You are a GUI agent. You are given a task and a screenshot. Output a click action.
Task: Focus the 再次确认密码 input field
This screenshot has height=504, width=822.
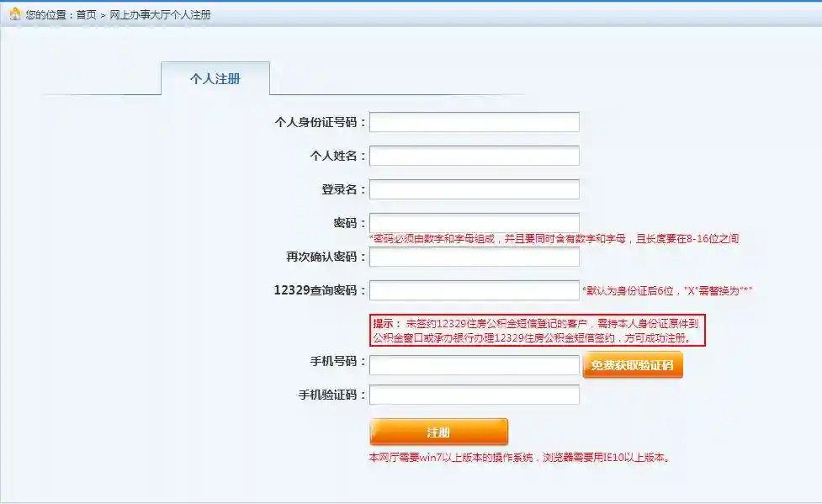tap(475, 257)
